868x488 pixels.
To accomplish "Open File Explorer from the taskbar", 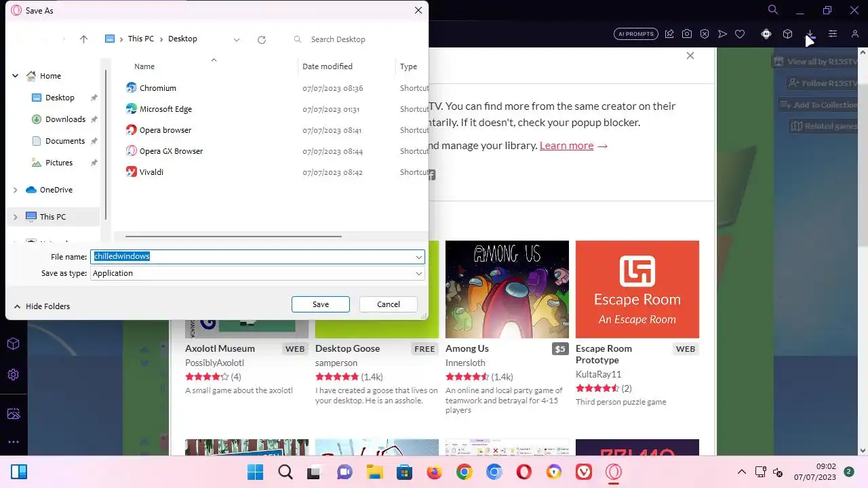I will point(374,472).
